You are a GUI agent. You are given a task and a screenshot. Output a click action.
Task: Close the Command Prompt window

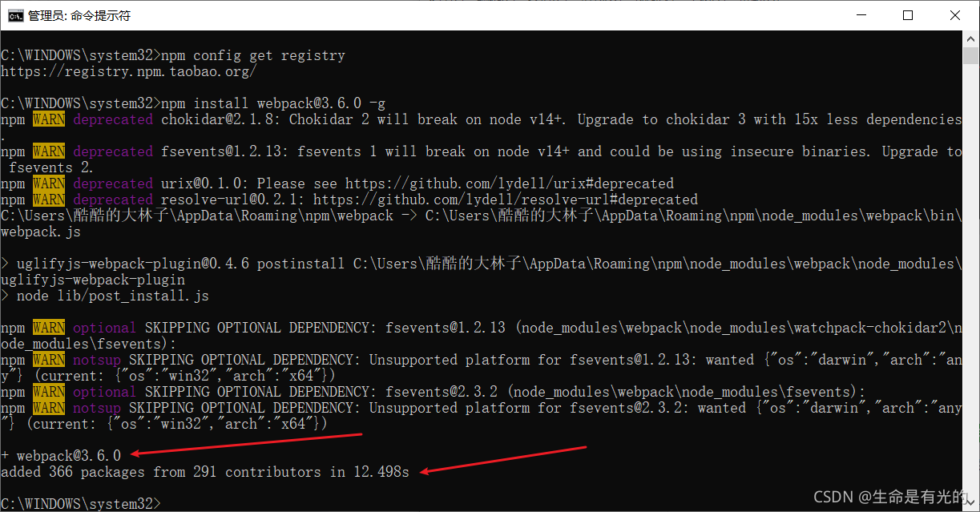(x=954, y=15)
